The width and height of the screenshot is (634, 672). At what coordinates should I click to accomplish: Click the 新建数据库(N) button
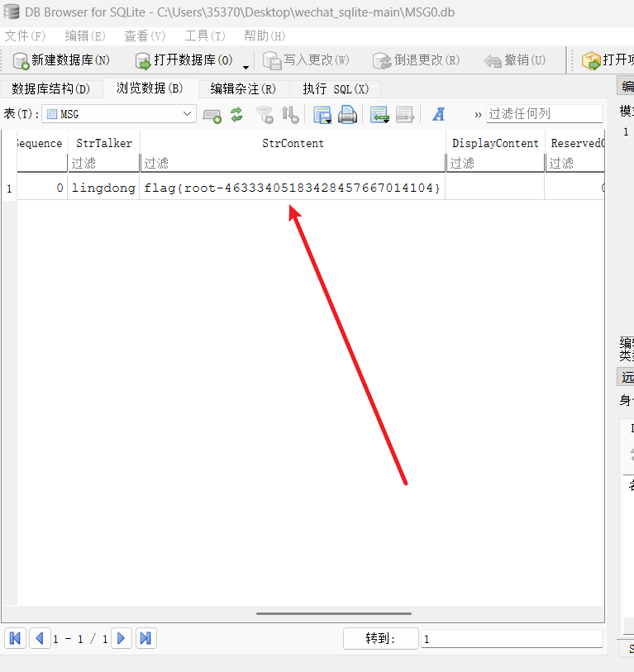pyautogui.click(x=62, y=60)
